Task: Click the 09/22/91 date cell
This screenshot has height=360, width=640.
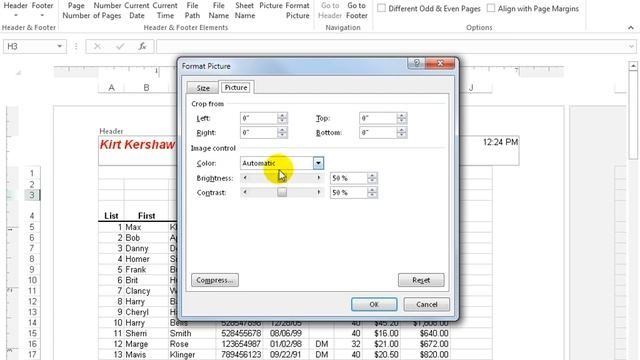Action: tap(286, 354)
